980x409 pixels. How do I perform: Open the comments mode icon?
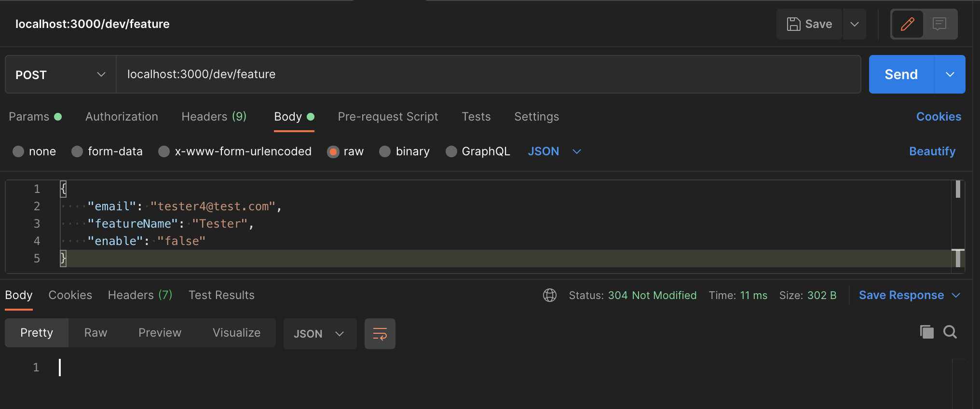pyautogui.click(x=939, y=24)
